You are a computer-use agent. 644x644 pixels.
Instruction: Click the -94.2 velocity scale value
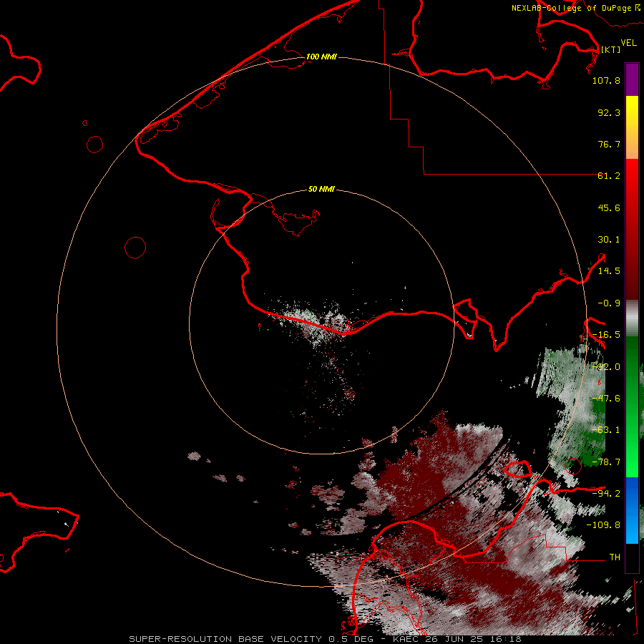[x=606, y=493]
